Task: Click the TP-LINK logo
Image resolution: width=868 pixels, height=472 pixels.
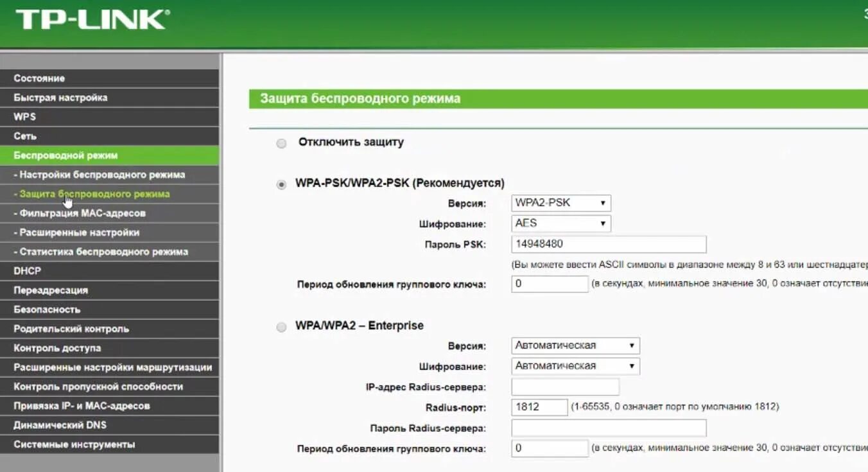Action: pos(92,19)
